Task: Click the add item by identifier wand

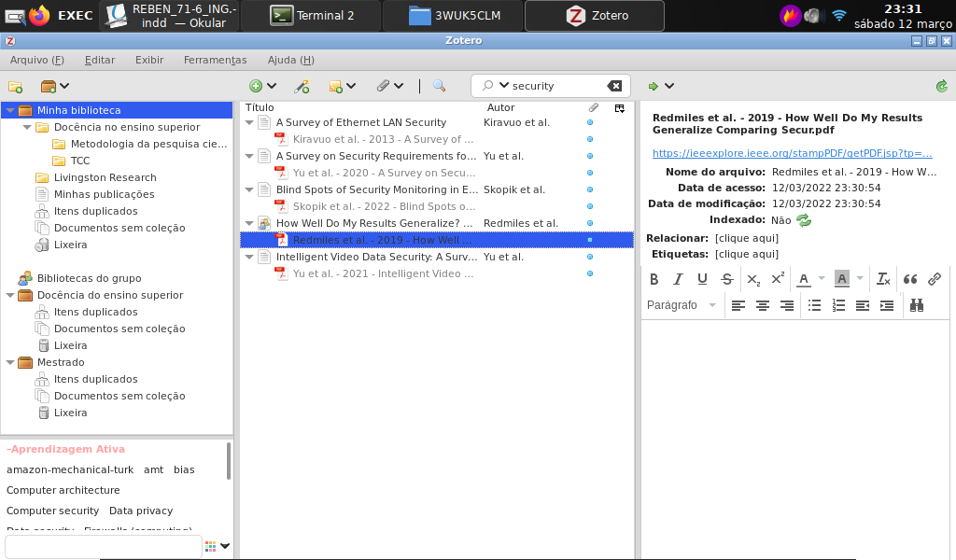Action: (301, 86)
